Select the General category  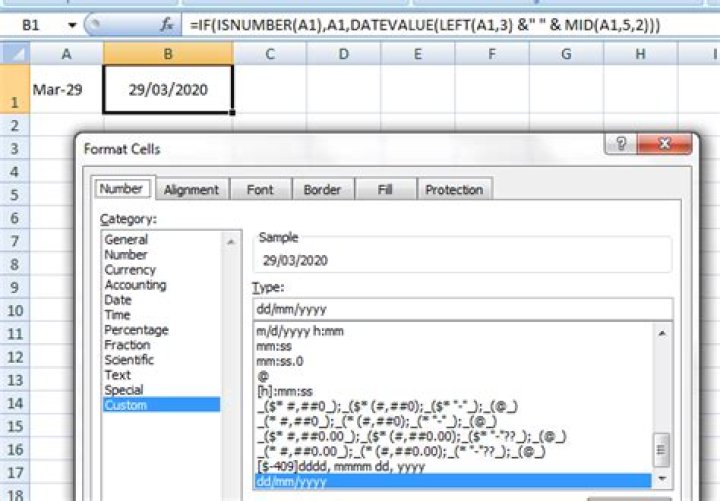[x=161, y=239]
